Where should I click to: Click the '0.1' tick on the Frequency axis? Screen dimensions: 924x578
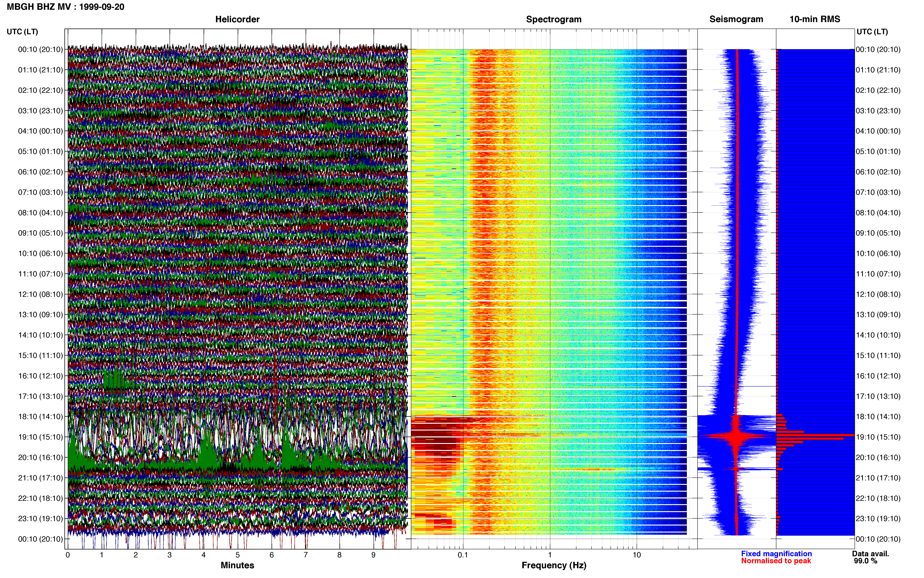tap(463, 555)
